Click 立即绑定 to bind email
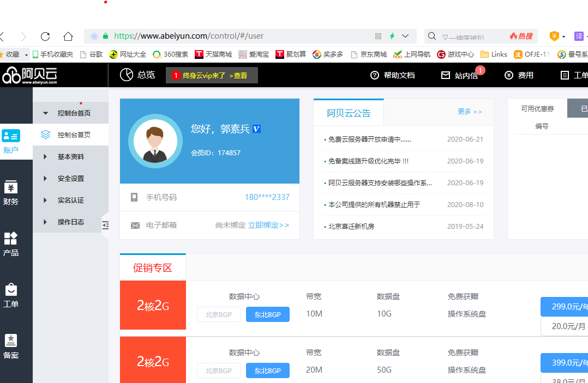The image size is (588, 383). click(268, 226)
